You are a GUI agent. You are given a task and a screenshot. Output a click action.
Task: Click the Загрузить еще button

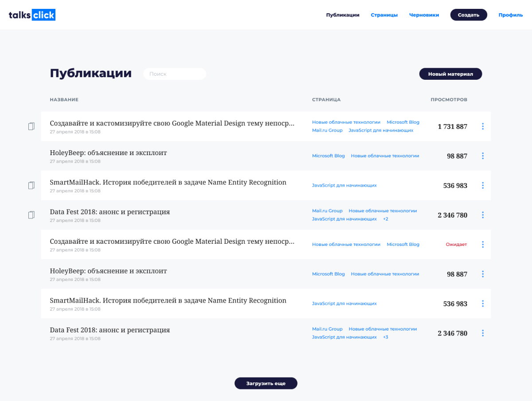[266, 383]
